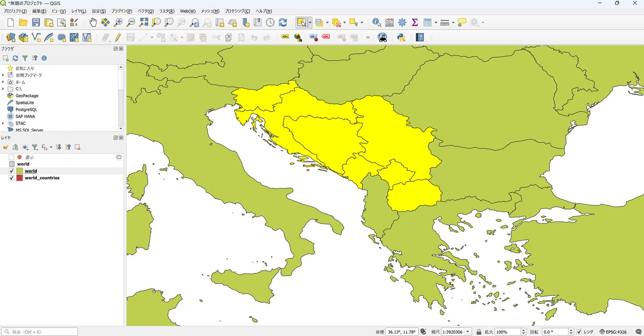Enable the Map Tips speech bubble
Viewport: 644px width, 336px height.
click(x=462, y=23)
